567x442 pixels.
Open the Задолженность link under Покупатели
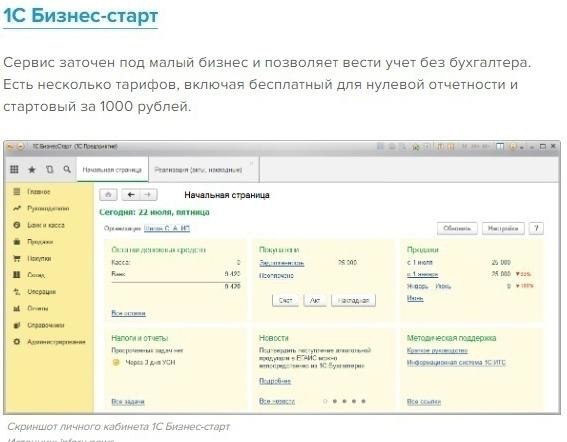point(282,263)
